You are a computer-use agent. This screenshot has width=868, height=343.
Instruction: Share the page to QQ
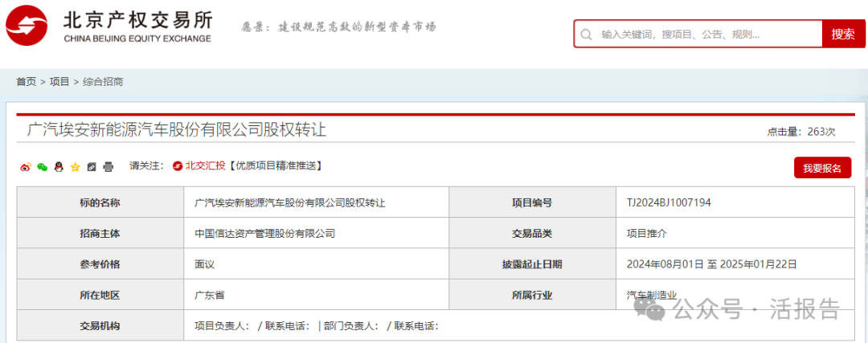point(59,167)
